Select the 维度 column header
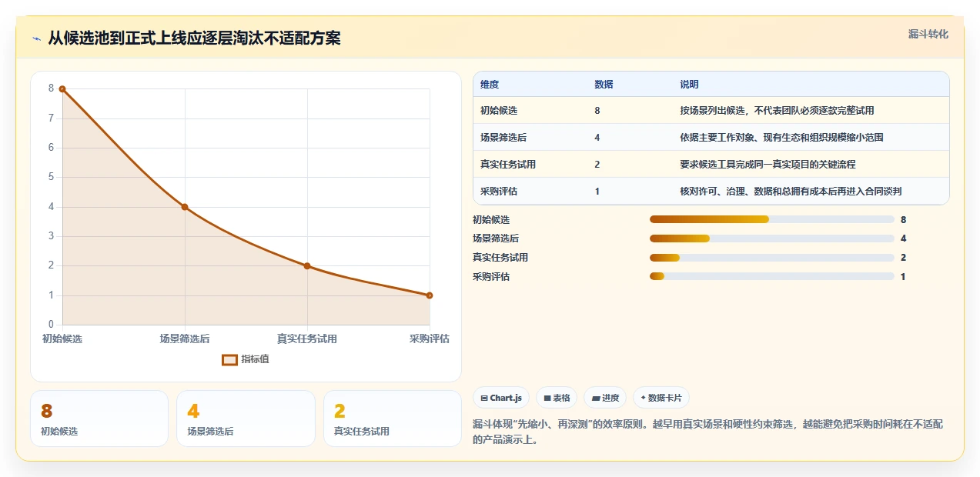 tap(490, 85)
